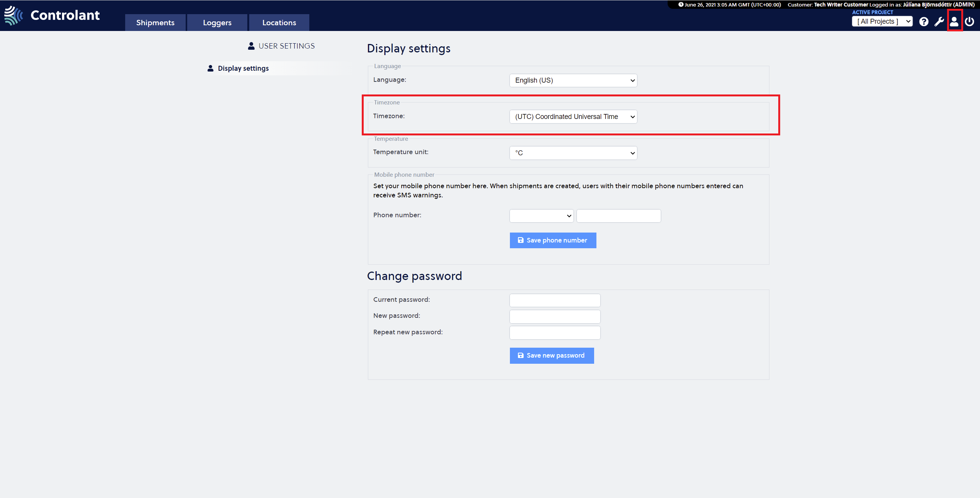Click Save phone number button
980x498 pixels.
tap(553, 240)
